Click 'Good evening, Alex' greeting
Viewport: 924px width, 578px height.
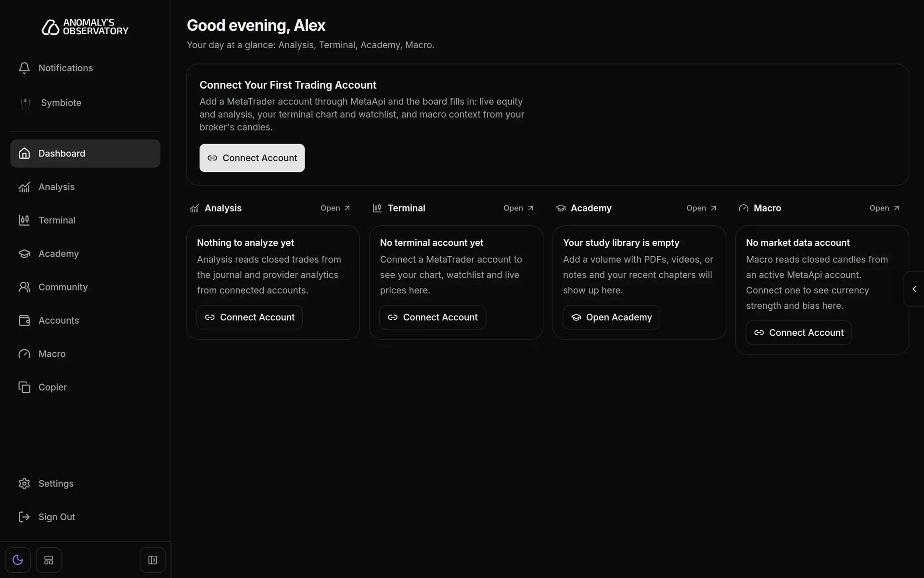[x=256, y=26]
